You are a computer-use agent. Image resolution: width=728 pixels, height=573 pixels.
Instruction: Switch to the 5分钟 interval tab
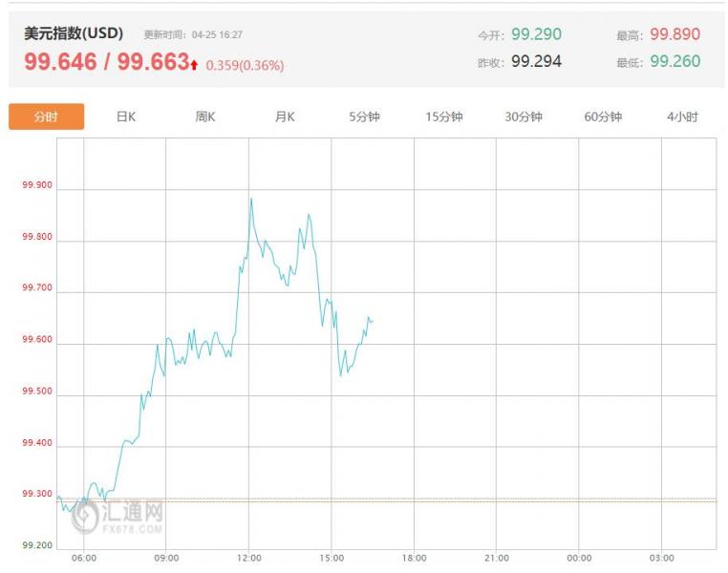(364, 117)
